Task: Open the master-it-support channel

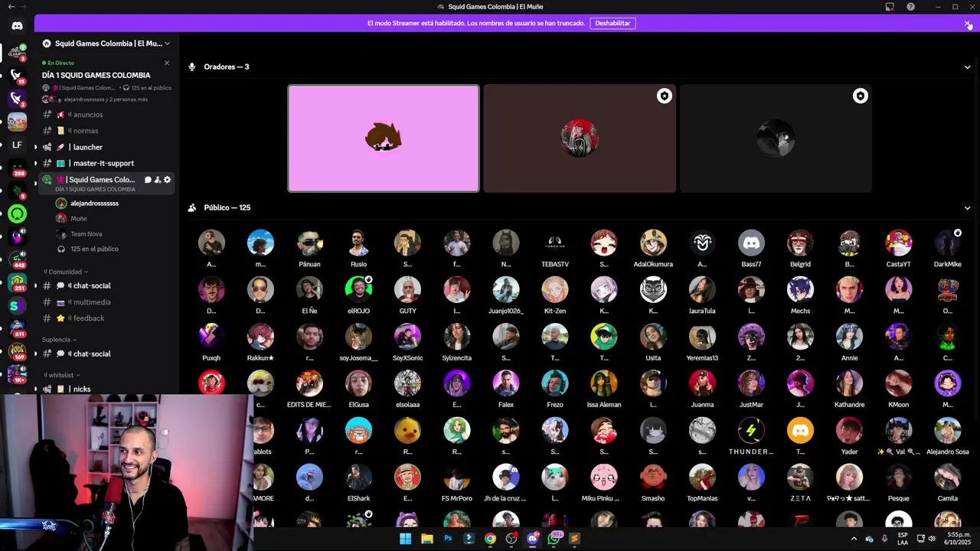Action: pos(106,163)
